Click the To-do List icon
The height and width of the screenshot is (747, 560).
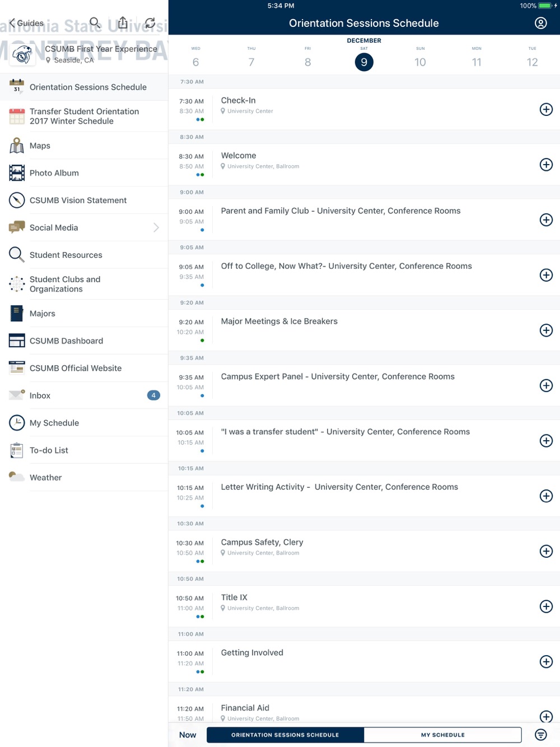pos(17,450)
